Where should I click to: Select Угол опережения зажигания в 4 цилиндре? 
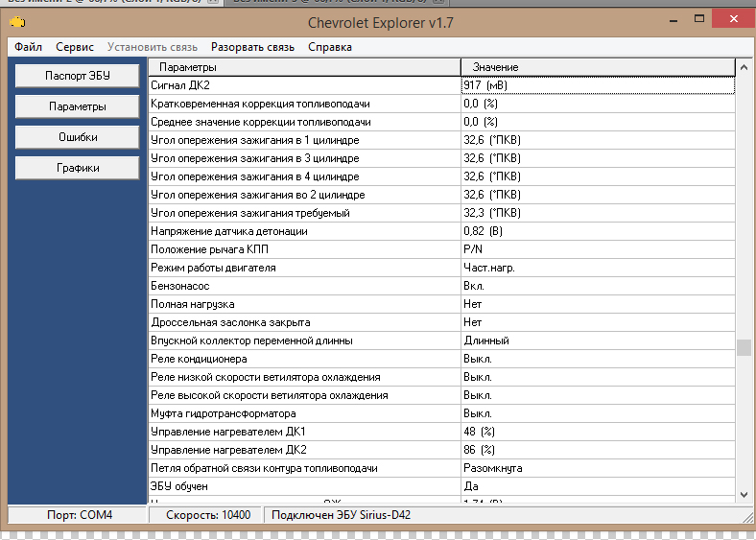point(441,176)
